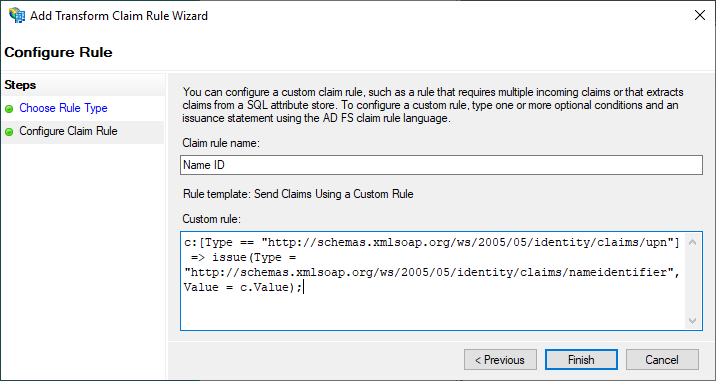Click Finish to create the rule
718x383 pixels.
coord(581,360)
